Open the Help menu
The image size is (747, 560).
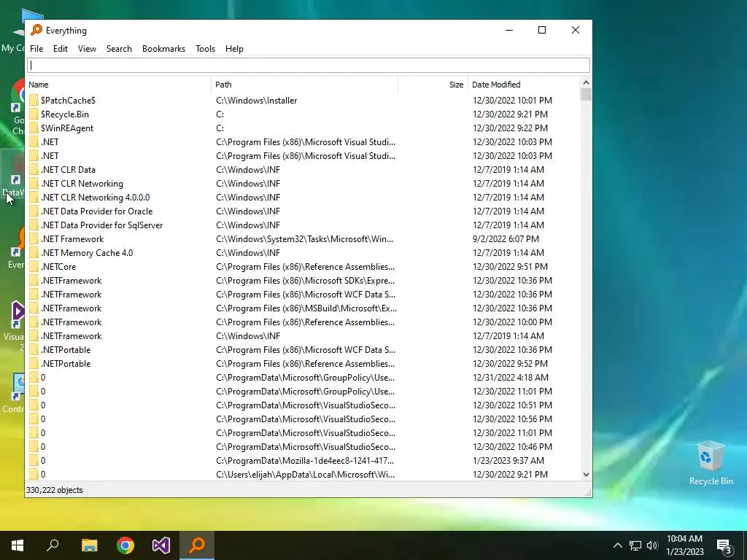click(234, 49)
